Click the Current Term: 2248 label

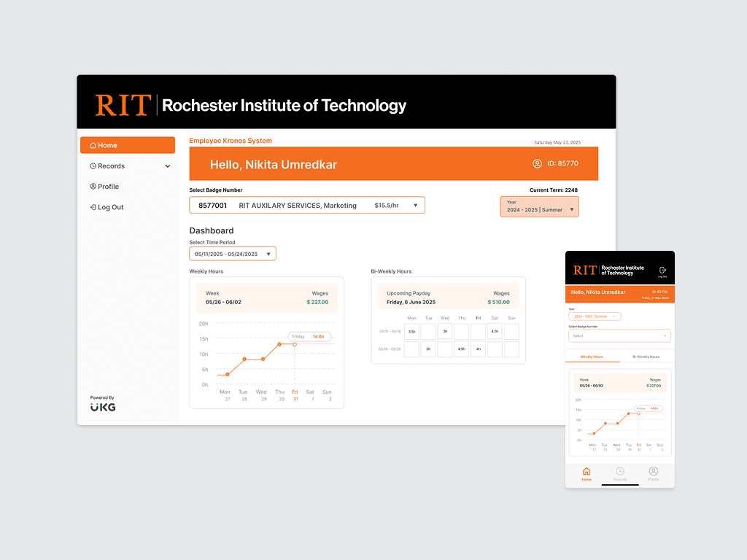pyautogui.click(x=554, y=190)
